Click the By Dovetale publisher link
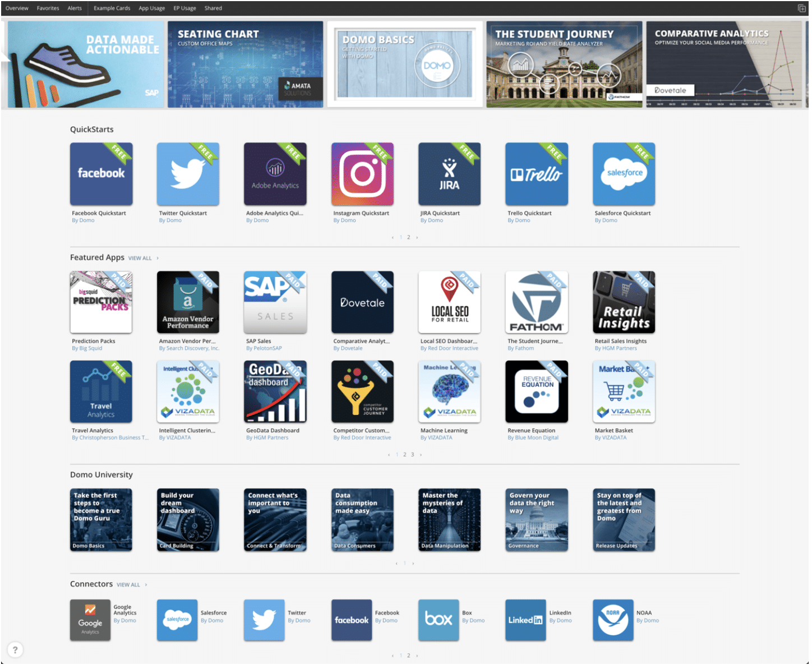Image resolution: width=812 pixels, height=665 pixels. pos(348,349)
